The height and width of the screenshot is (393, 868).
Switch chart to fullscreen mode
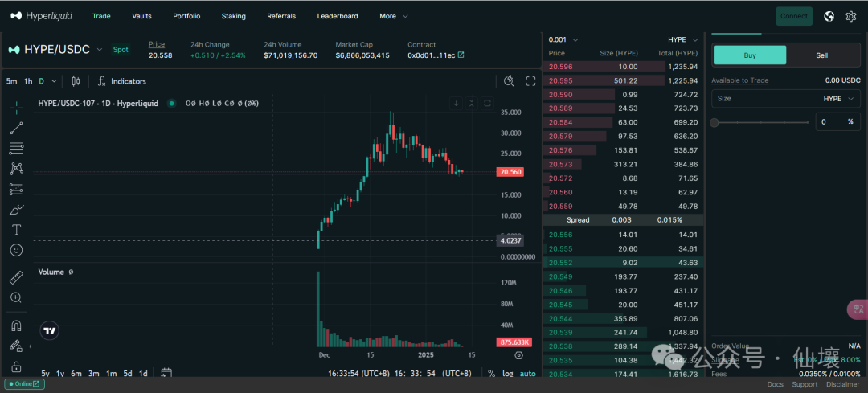tap(530, 81)
